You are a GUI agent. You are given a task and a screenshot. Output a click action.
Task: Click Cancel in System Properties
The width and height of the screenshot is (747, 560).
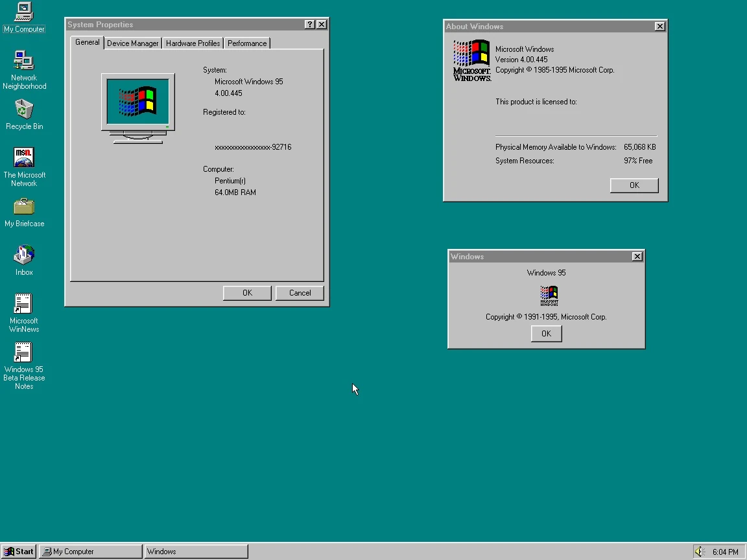coord(299,292)
